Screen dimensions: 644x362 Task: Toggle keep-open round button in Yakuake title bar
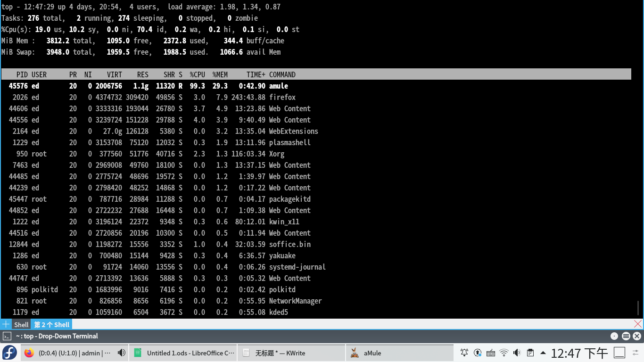pos(614,336)
